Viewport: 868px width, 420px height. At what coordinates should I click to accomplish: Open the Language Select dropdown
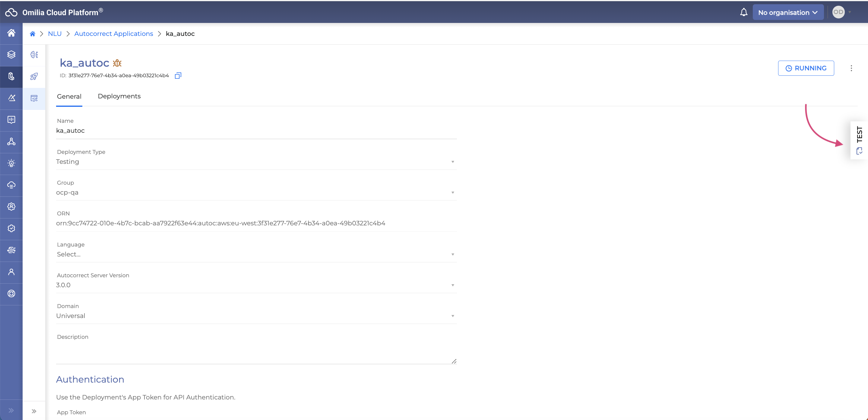tap(256, 254)
